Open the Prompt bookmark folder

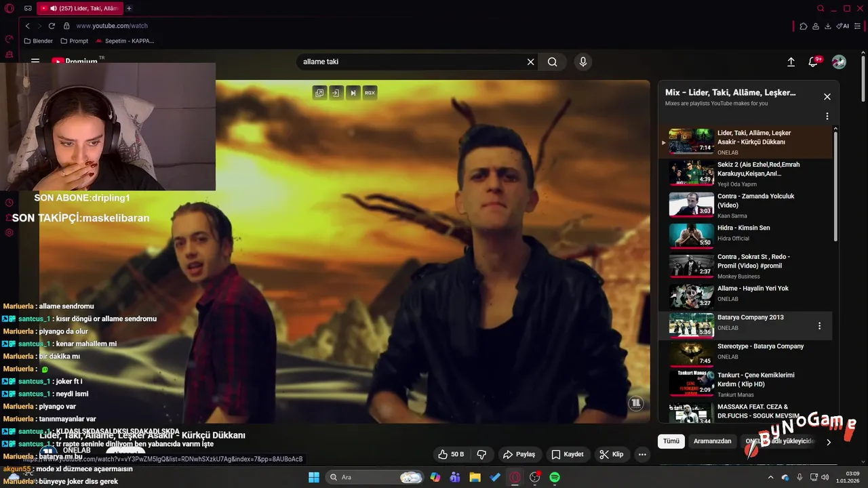tap(74, 41)
